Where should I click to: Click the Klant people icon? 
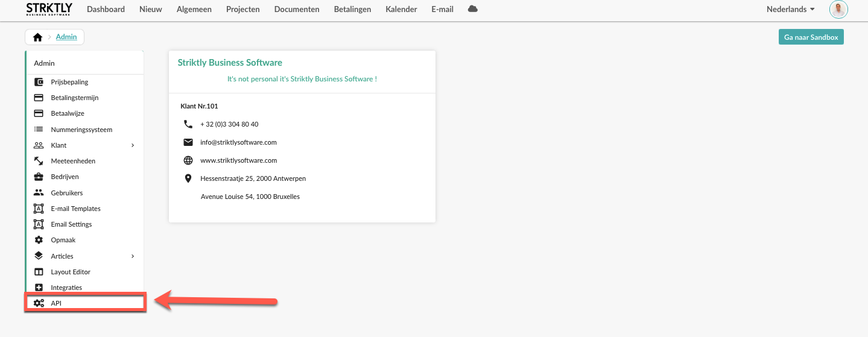(39, 145)
